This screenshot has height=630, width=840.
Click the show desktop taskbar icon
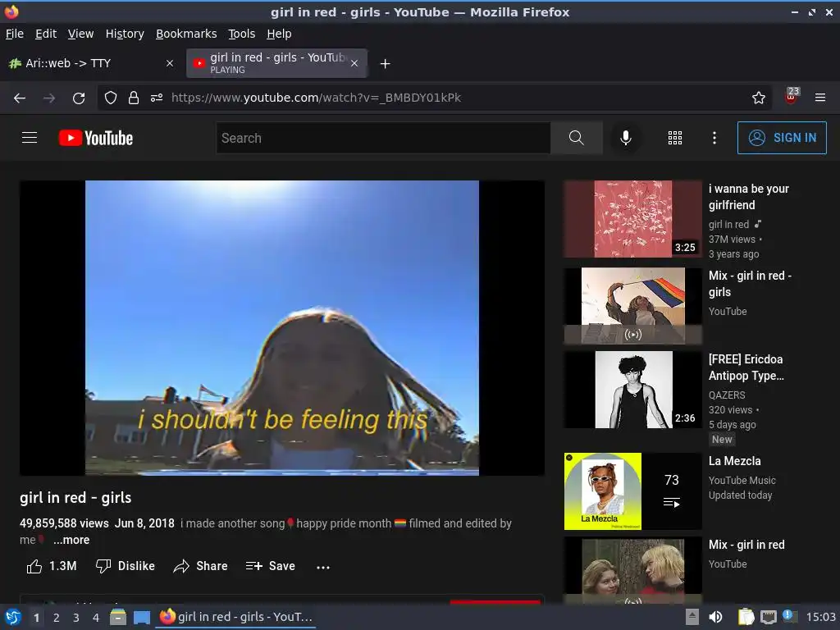pyautogui.click(x=141, y=617)
